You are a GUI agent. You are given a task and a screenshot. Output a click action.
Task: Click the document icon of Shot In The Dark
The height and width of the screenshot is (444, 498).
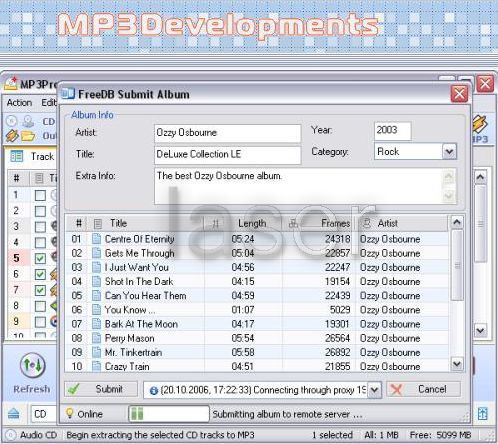pyautogui.click(x=96, y=281)
